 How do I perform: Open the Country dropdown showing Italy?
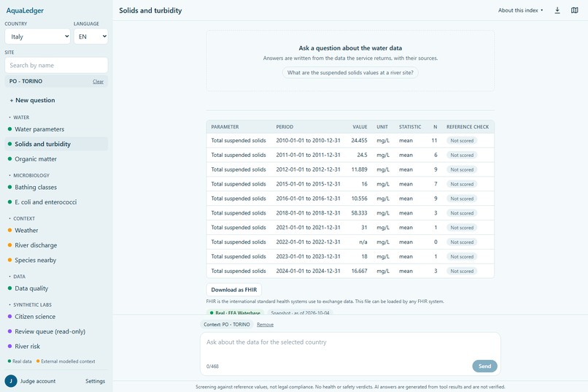(37, 36)
